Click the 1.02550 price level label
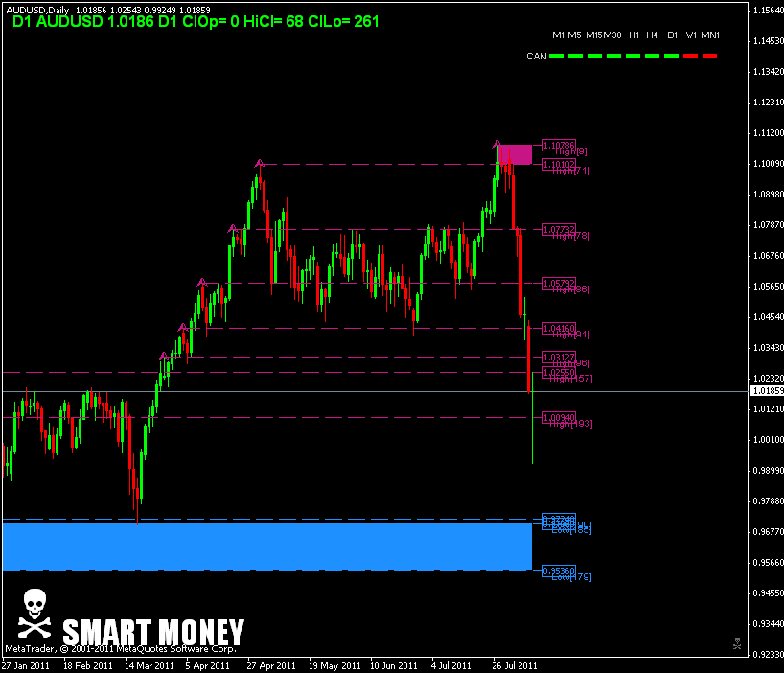Screen dimensions: 784x673 [x=559, y=373]
